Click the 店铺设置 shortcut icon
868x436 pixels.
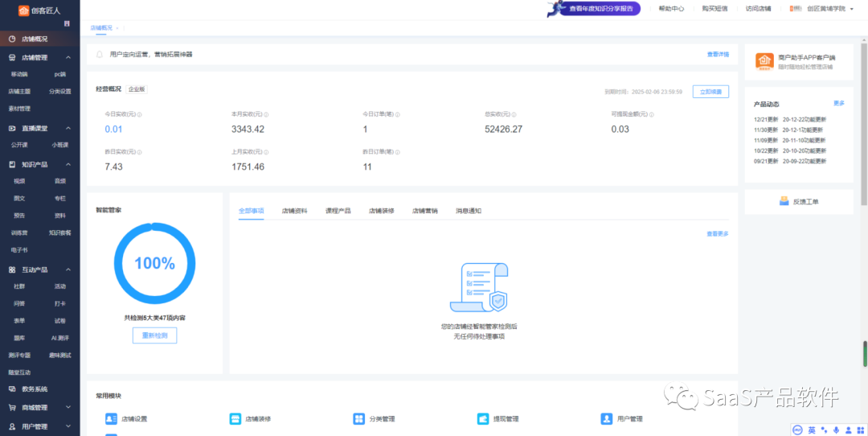click(111, 419)
